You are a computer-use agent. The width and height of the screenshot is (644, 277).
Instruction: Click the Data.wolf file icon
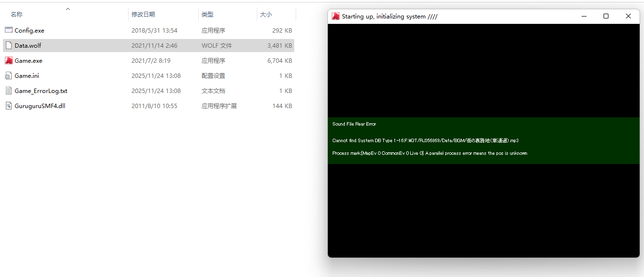[x=8, y=45]
